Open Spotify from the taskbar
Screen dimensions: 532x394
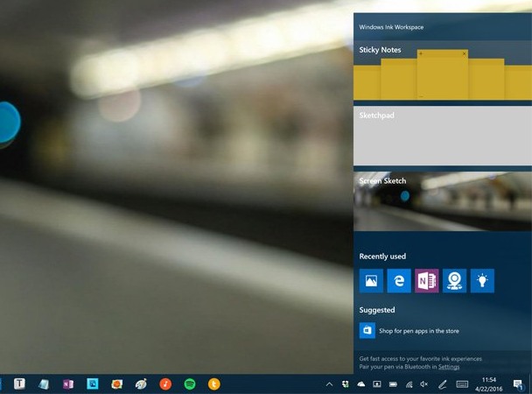190,383
